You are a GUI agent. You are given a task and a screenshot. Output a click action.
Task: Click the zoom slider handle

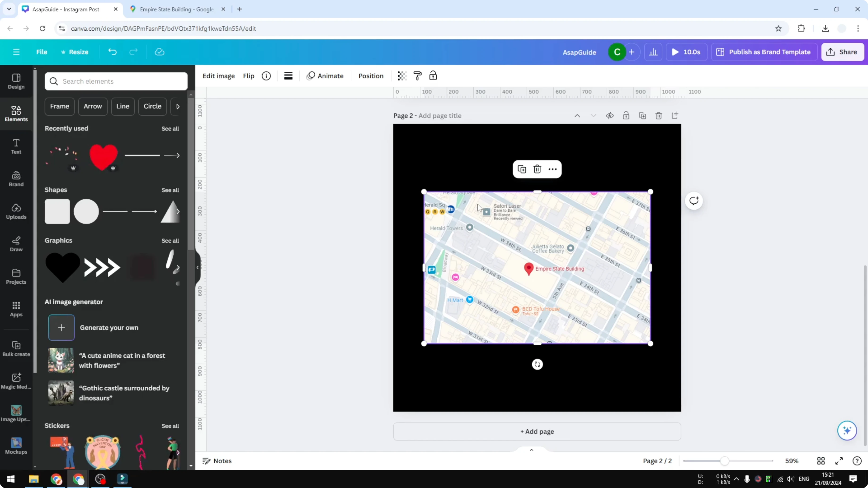point(724,461)
